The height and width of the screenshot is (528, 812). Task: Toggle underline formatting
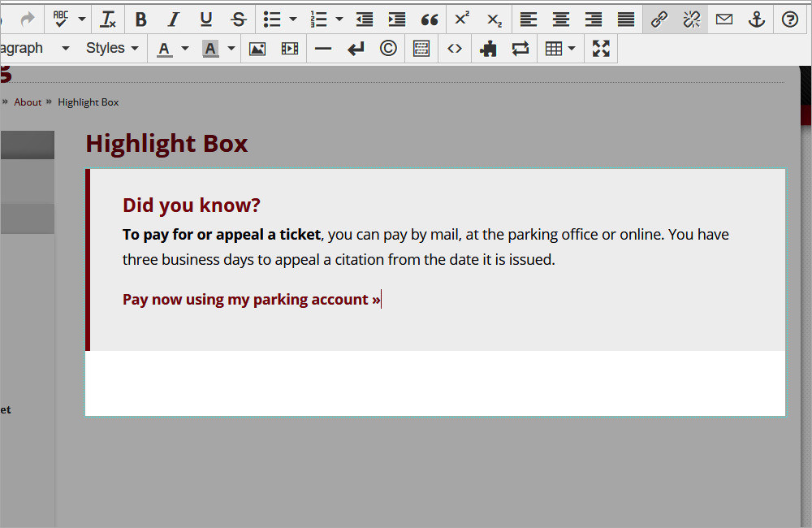pos(205,19)
